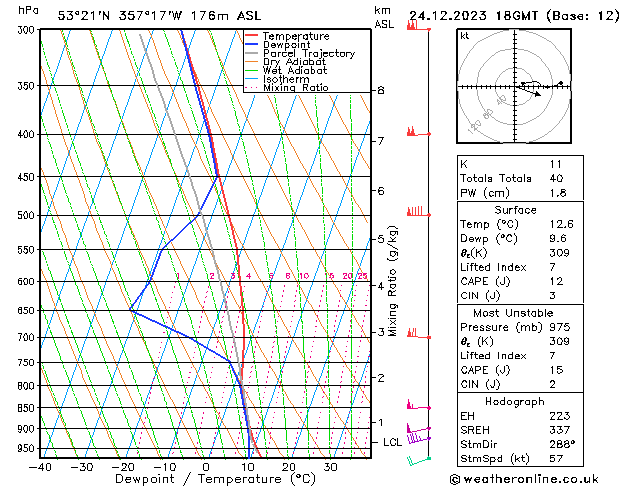629x486 pixels.
Task: Select the Dry Adiabat legend label
Action: 294,62
